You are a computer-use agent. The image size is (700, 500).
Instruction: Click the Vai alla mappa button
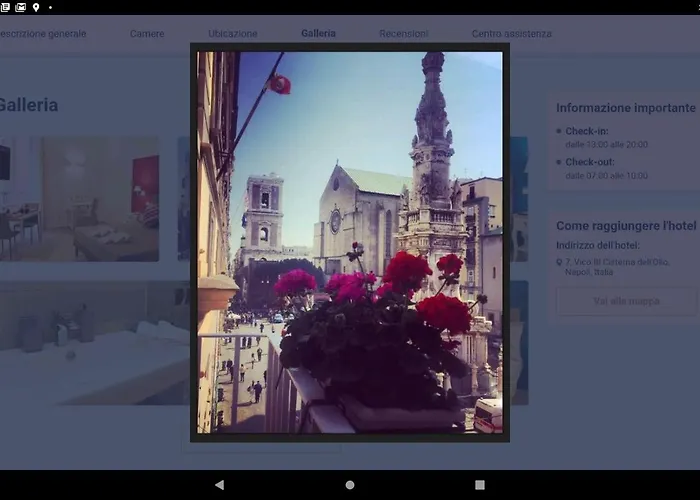(x=626, y=301)
